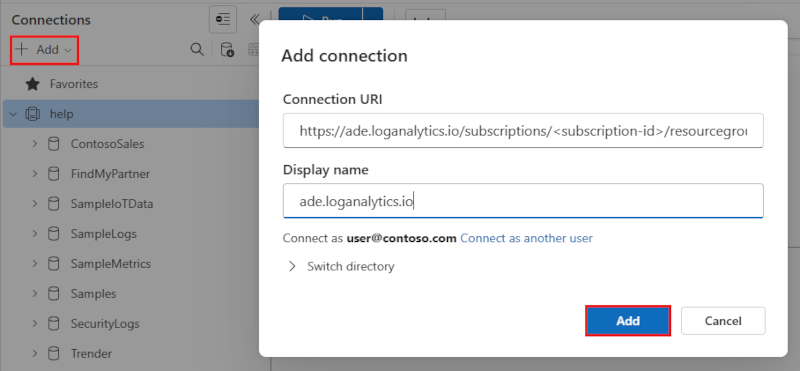This screenshot has height=371, width=800.
Task: Click the ContosoSales database icon
Action: (x=53, y=144)
